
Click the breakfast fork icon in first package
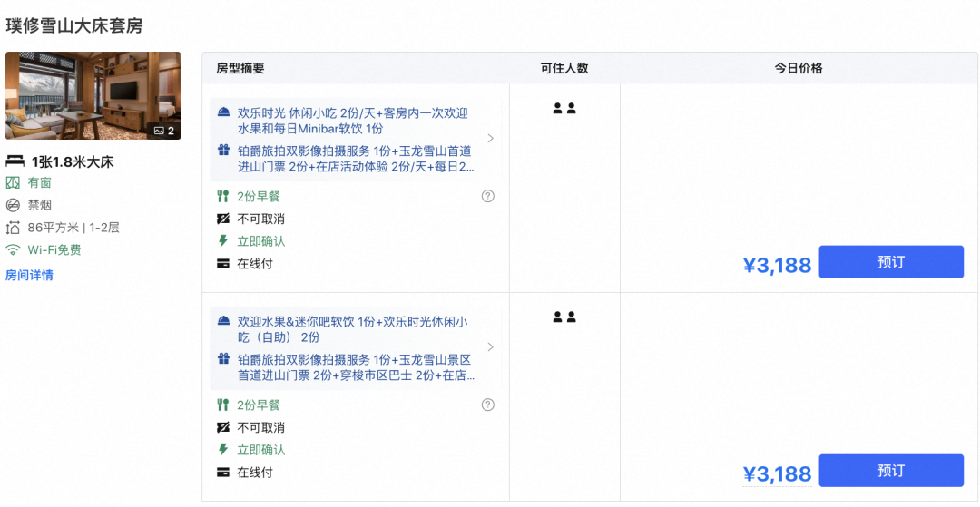[223, 197]
